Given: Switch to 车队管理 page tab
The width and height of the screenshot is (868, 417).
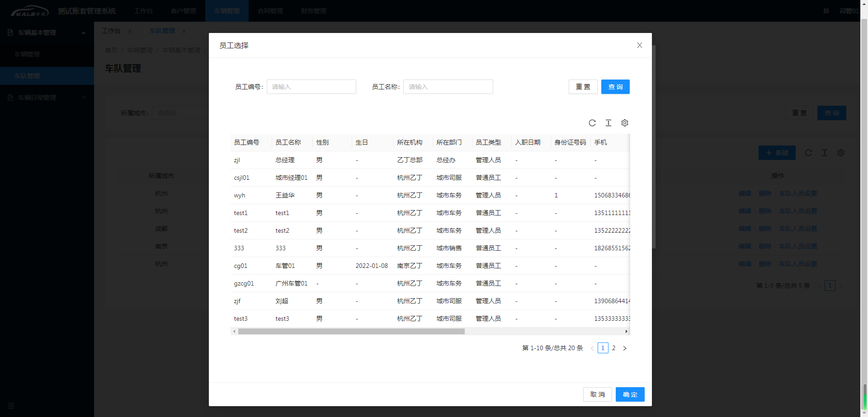Looking at the screenshot, I should click(x=162, y=31).
